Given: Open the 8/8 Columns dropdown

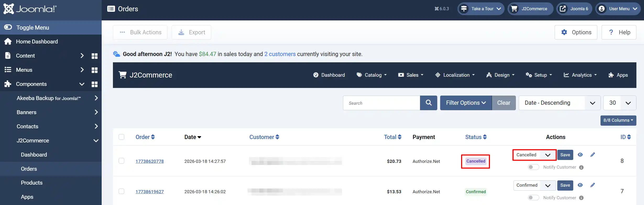Looking at the screenshot, I should 618,120.
